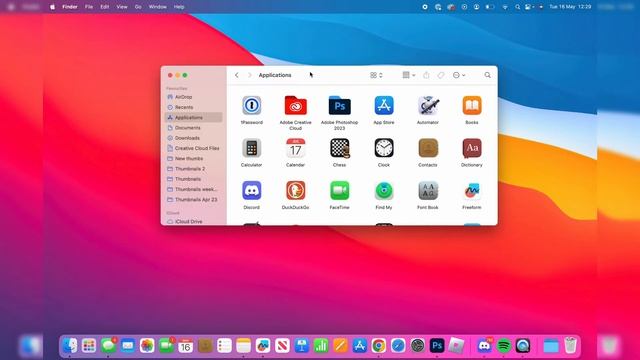
Task: Select the App Store application
Action: [x=384, y=105]
